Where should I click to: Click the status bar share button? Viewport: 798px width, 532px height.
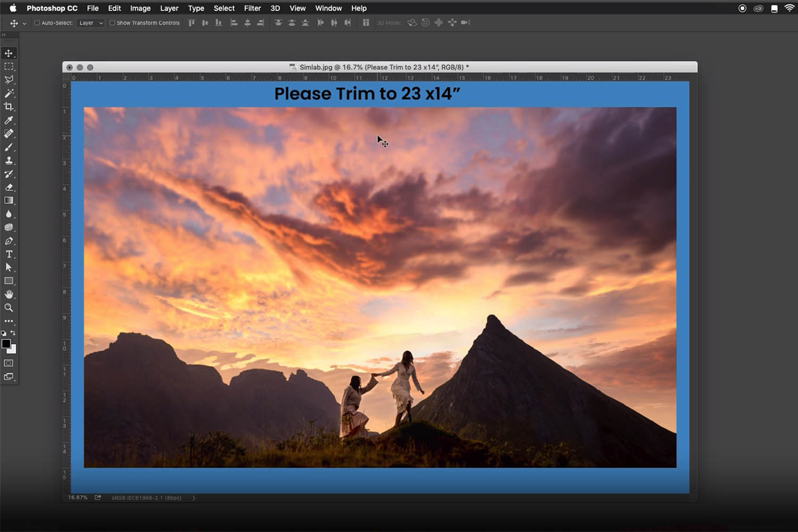click(98, 497)
